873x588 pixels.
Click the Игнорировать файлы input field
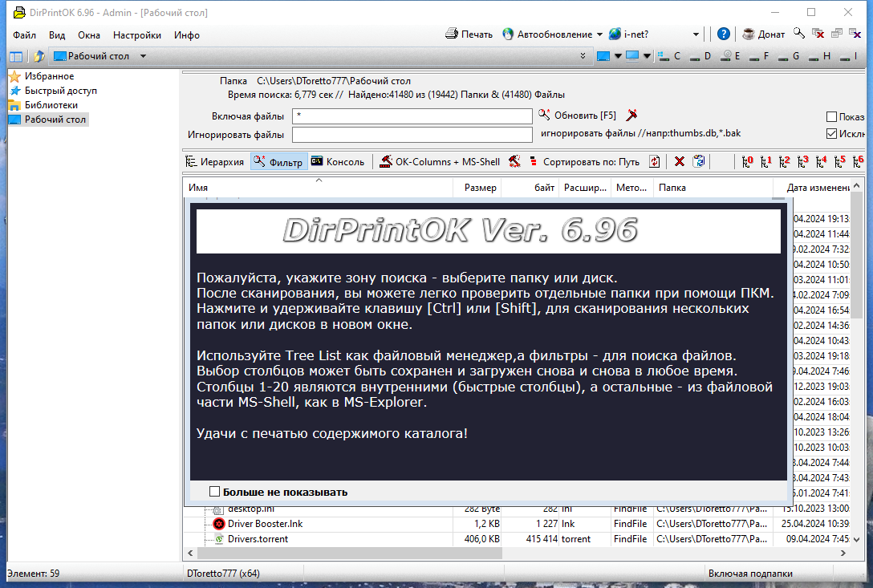[x=412, y=134]
